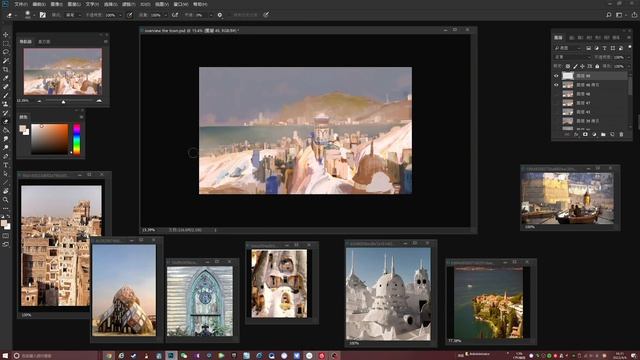
Task: Open the 文件(F) menu
Action: [x=21, y=4]
